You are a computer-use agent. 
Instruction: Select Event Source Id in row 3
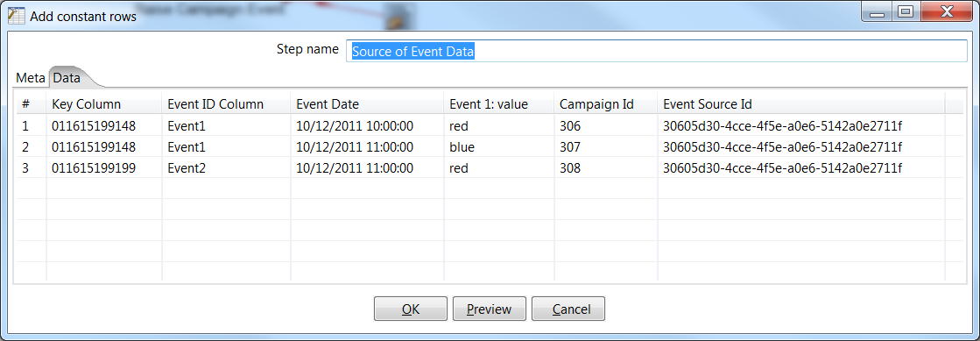pyautogui.click(x=801, y=168)
